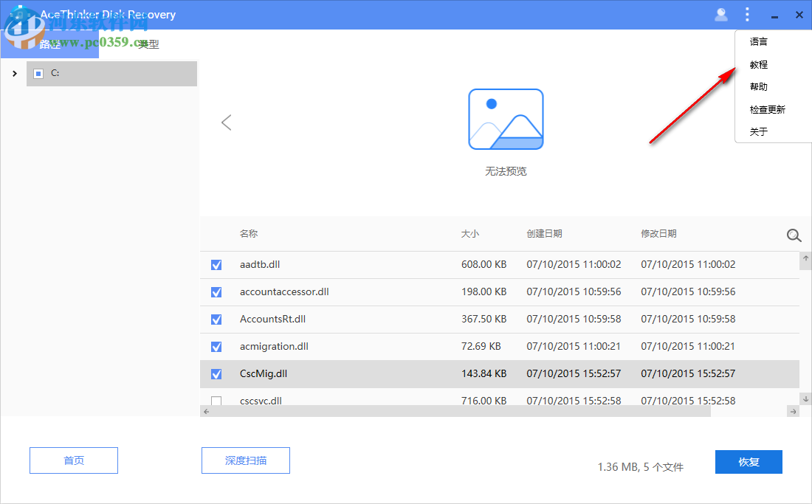Screen dimensions: 812x504
Task: Select the 教程 menu entry
Action: (x=758, y=63)
